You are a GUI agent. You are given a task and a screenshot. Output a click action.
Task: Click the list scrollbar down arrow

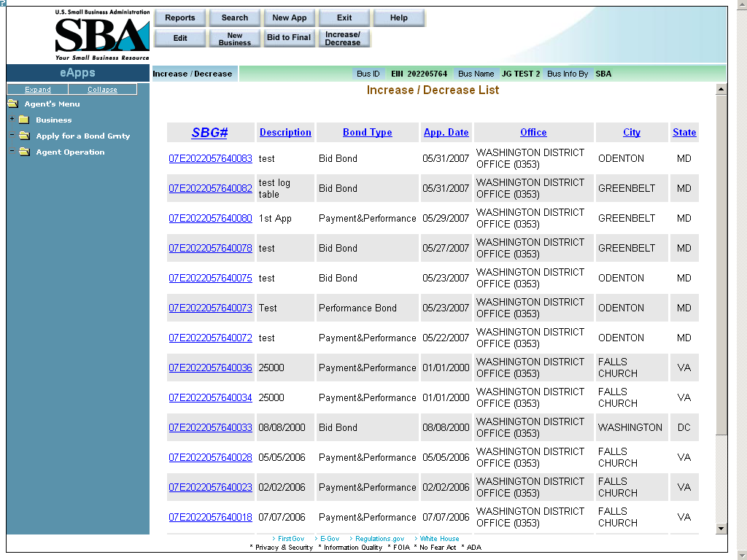click(x=721, y=528)
